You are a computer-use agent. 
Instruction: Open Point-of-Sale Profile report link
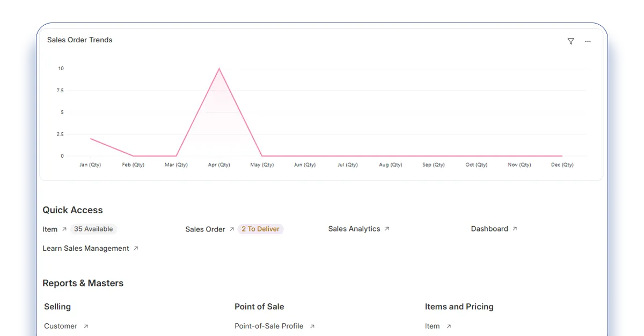click(x=269, y=326)
